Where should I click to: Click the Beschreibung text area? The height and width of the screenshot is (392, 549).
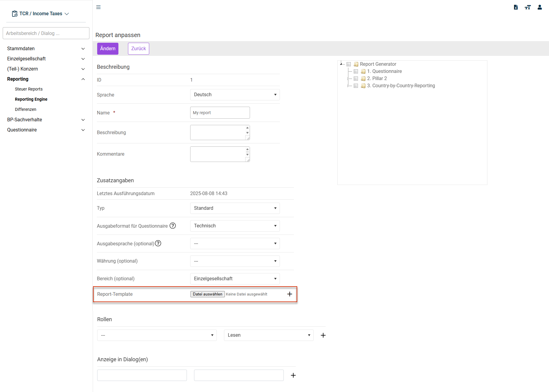point(220,132)
